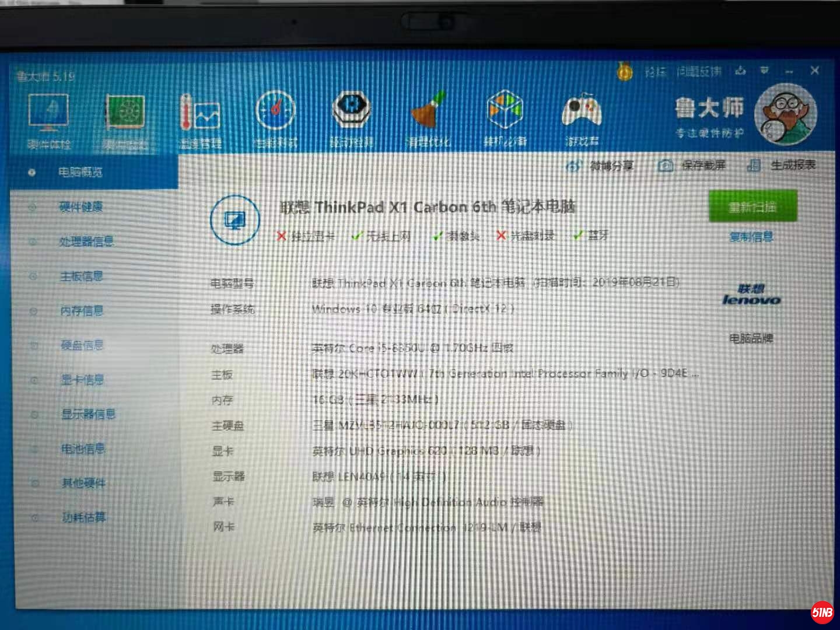The image size is (840, 630).
Task: Click the gold medal icon in title bar
Action: coord(625,72)
